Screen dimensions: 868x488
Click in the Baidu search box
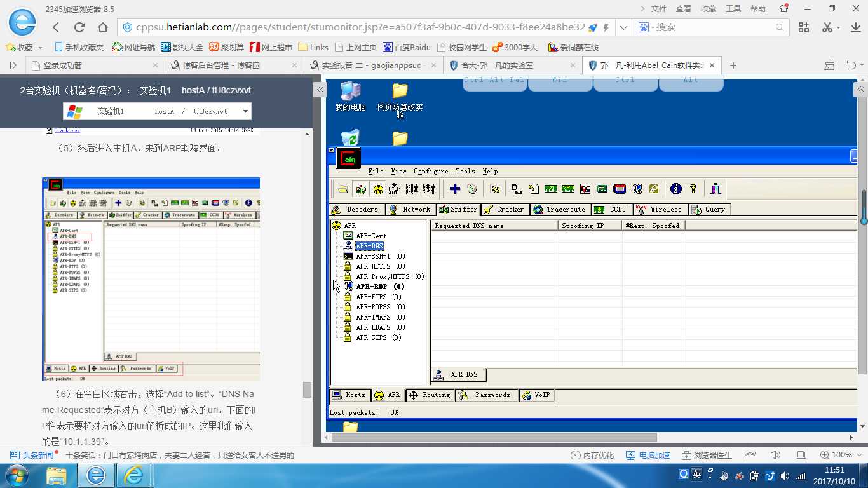pos(712,27)
